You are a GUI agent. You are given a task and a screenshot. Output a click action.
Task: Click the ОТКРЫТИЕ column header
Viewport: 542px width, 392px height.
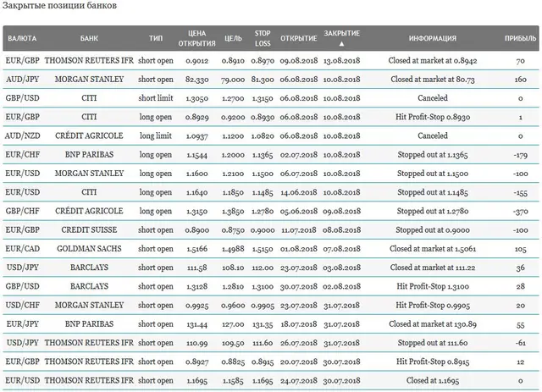(x=299, y=38)
